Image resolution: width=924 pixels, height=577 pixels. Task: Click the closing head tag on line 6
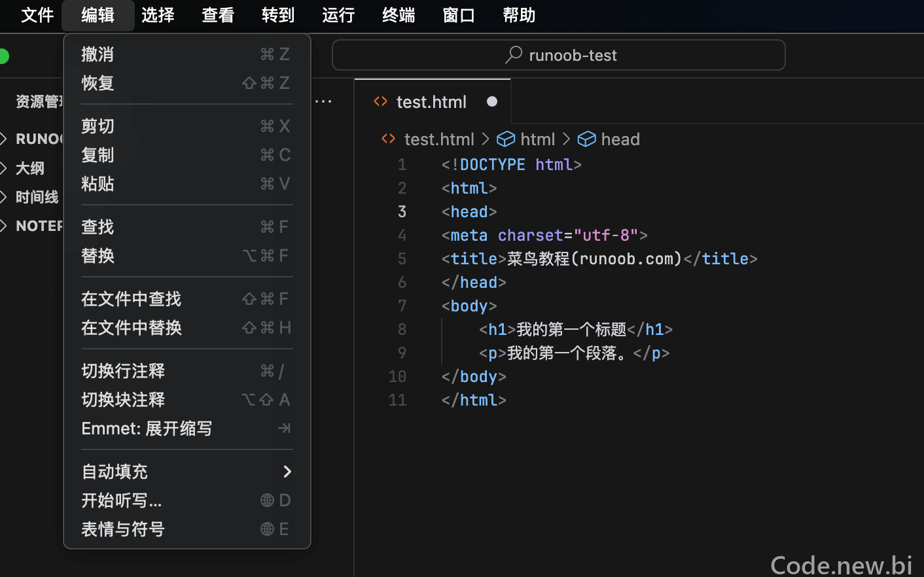(474, 283)
